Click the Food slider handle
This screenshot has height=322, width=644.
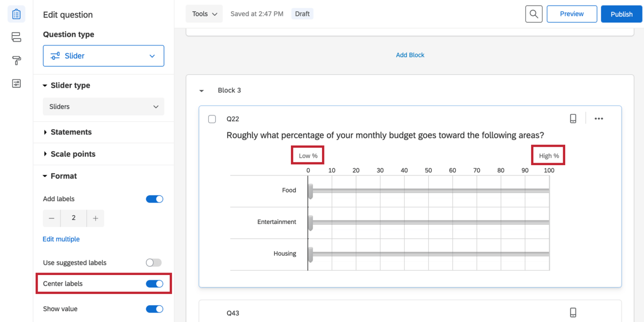click(310, 191)
